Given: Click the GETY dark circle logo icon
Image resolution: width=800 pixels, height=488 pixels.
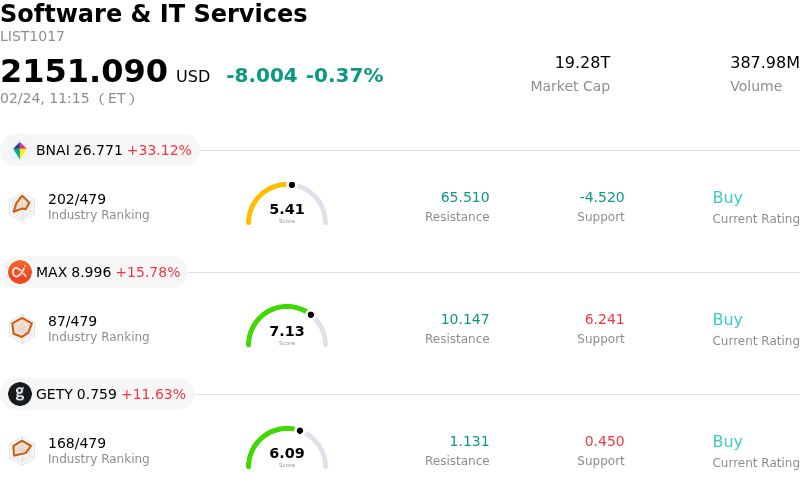Looking at the screenshot, I should (x=20, y=394).
